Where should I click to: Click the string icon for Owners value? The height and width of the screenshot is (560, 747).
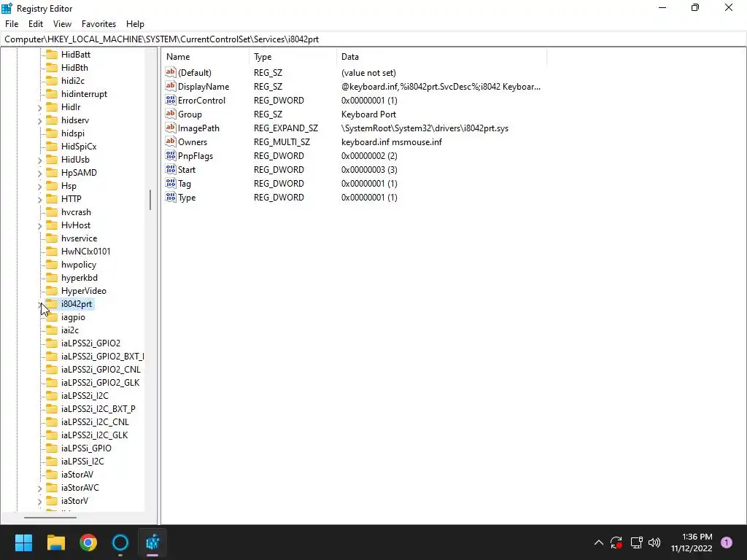pyautogui.click(x=171, y=141)
